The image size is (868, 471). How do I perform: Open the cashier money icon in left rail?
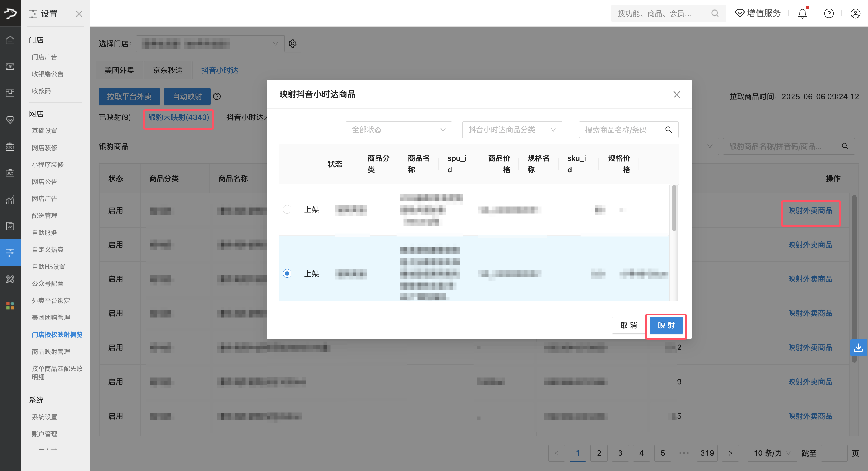point(10,66)
